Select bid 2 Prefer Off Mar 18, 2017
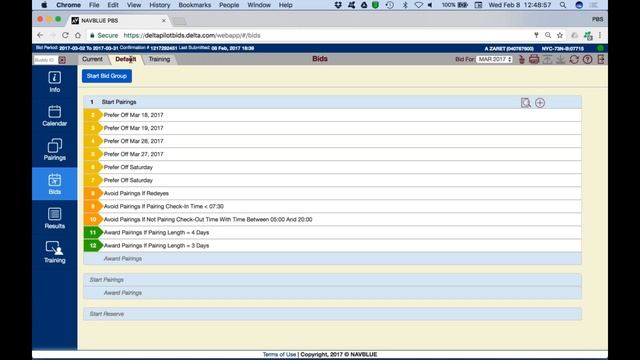 (x=333, y=115)
